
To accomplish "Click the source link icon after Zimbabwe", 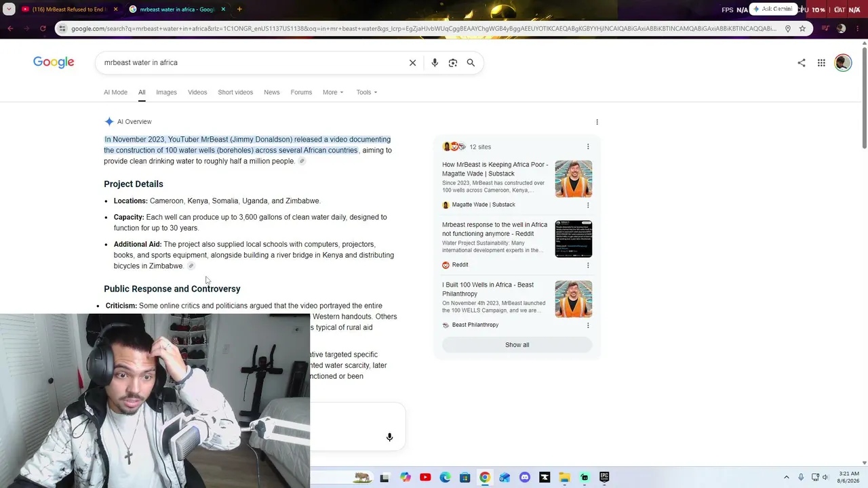I will 191,266.
